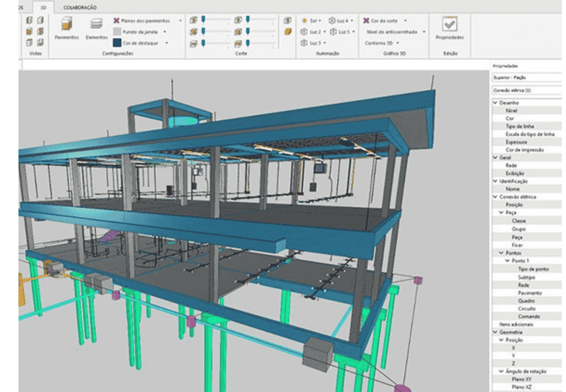Click the Fundo da janela gray swatch

point(117,32)
